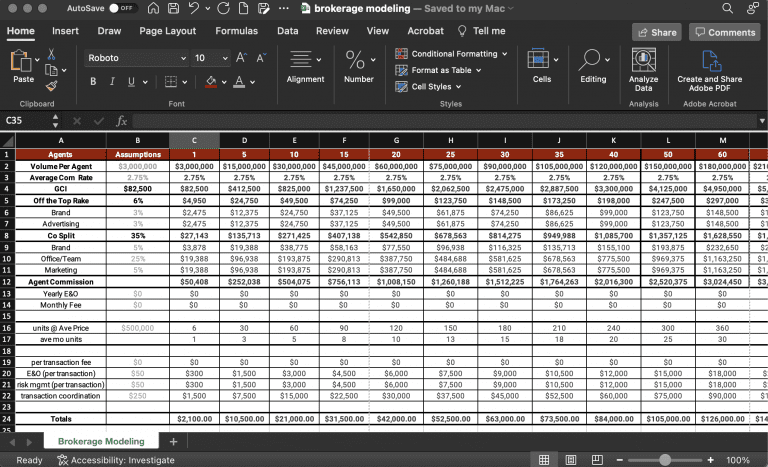Toggle Italic formatting
The image size is (768, 467).
(x=112, y=82)
